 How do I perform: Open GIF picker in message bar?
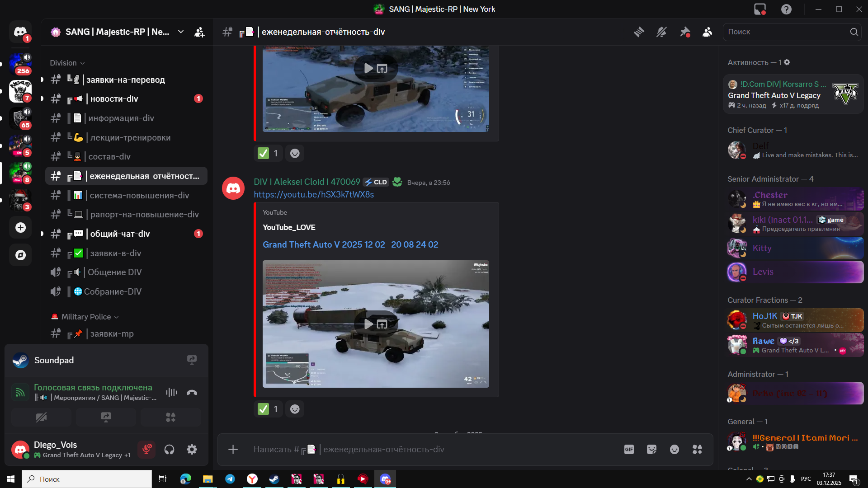(x=629, y=449)
